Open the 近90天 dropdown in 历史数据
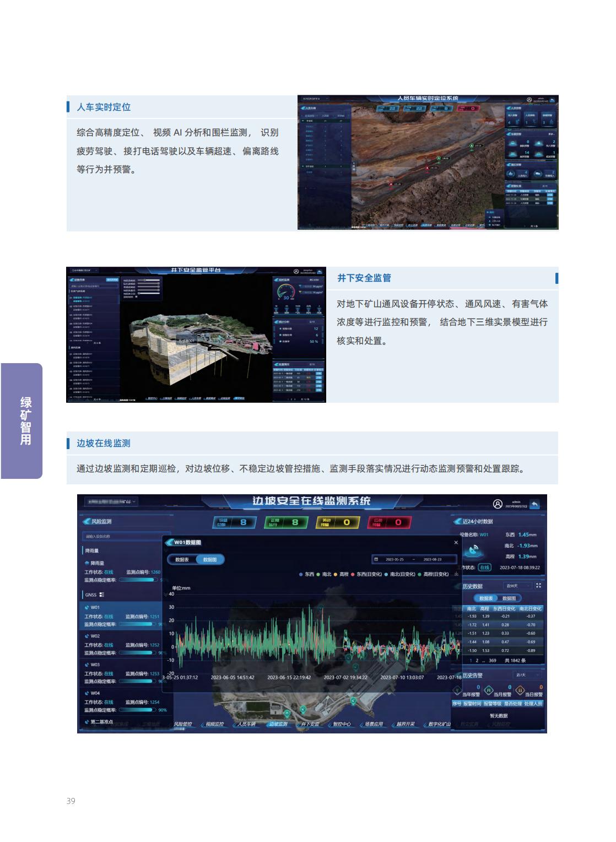 tap(517, 586)
